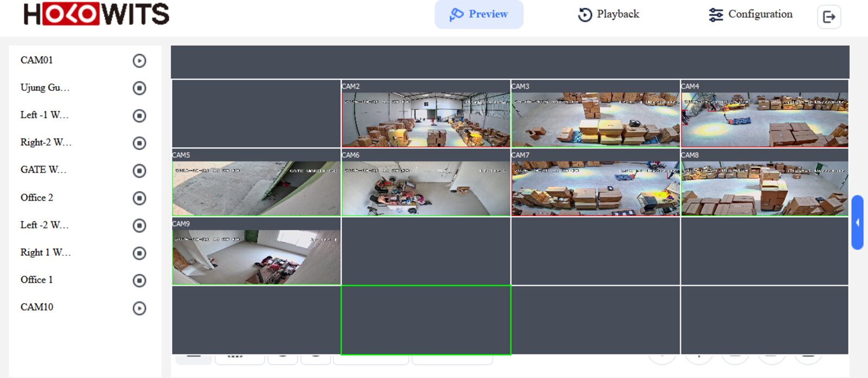The width and height of the screenshot is (868, 378).
Task: Stop the Right-2 W… camera stream
Action: pyautogui.click(x=139, y=143)
